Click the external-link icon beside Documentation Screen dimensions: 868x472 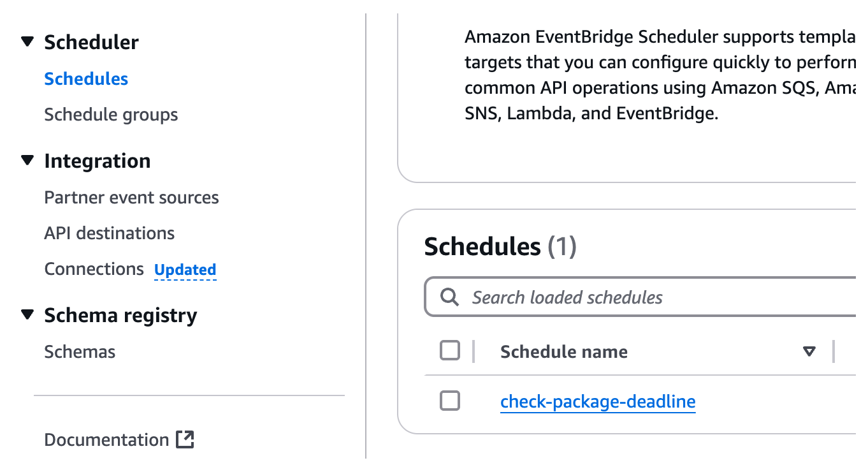coord(185,439)
